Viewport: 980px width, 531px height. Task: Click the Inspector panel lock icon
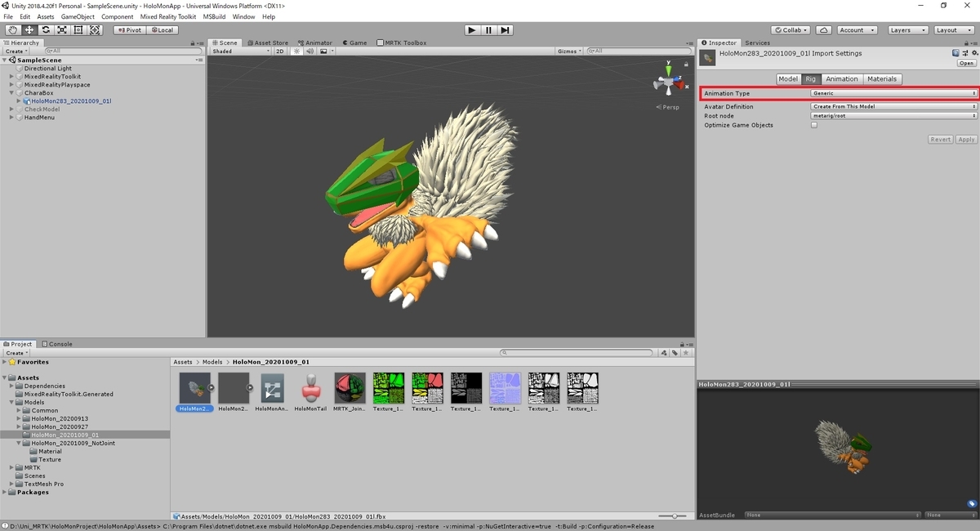(966, 43)
